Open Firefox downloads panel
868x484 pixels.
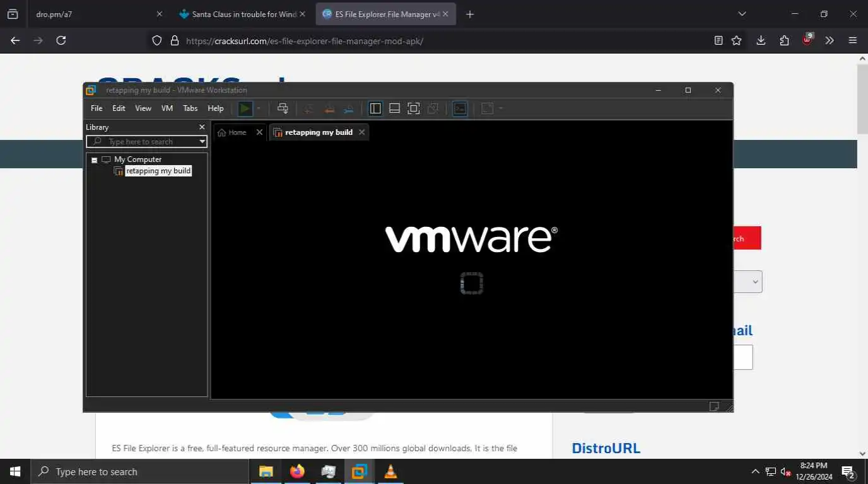click(x=761, y=40)
